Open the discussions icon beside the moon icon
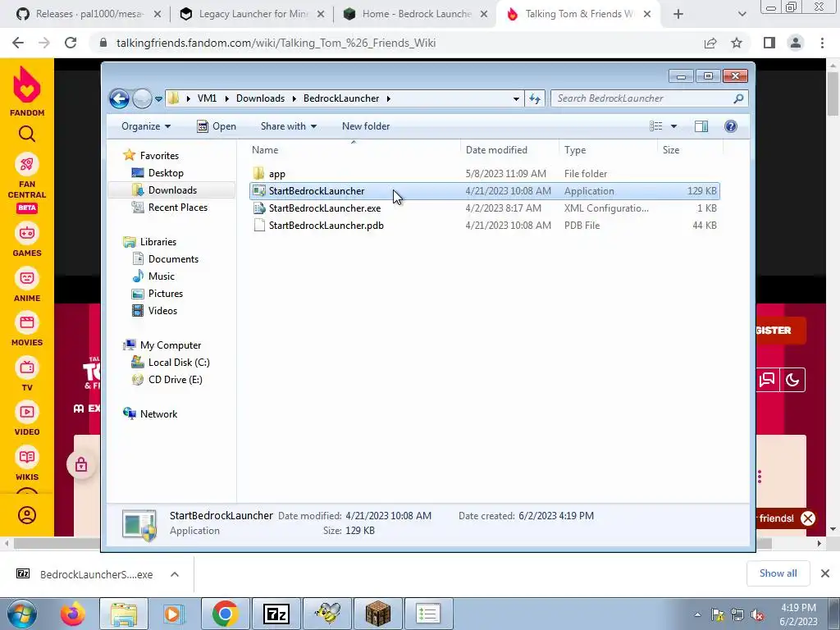Viewport: 840px width, 630px height. tap(768, 380)
